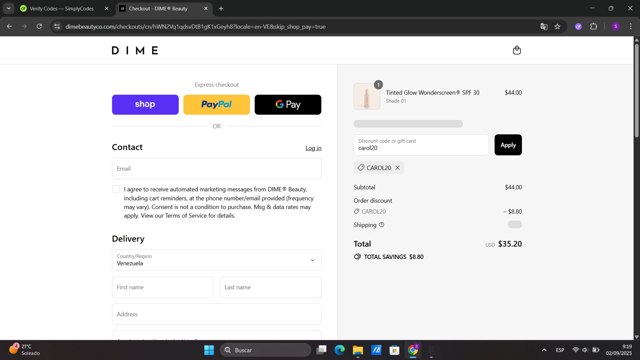Show hidden system tray icons

(544, 350)
